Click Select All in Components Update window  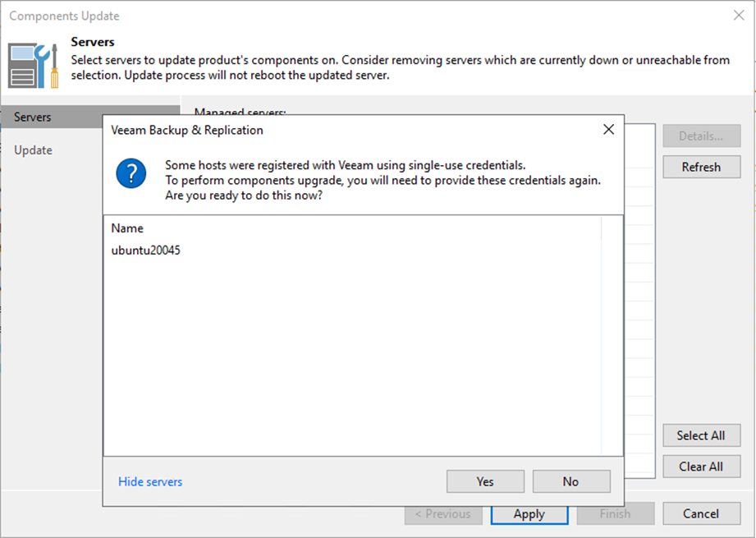pos(702,435)
